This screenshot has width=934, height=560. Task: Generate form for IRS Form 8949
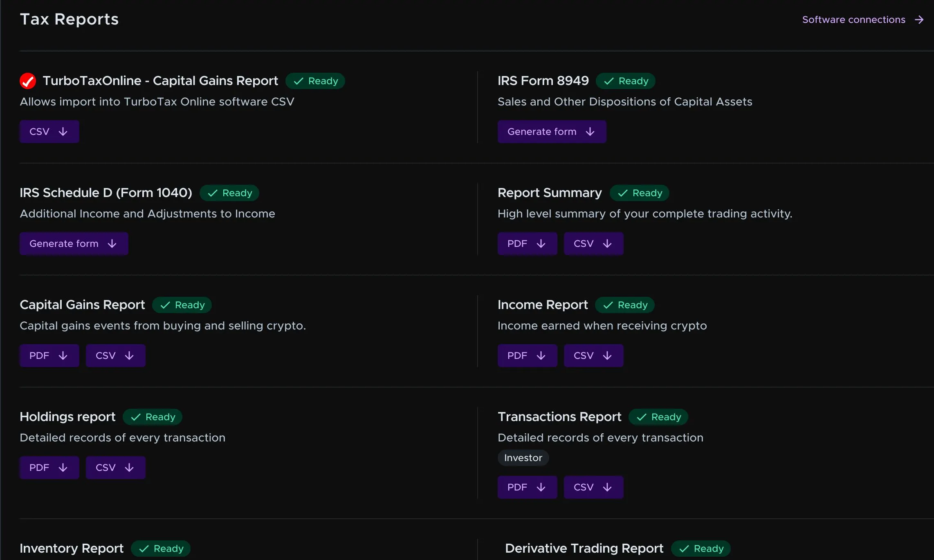(x=551, y=132)
